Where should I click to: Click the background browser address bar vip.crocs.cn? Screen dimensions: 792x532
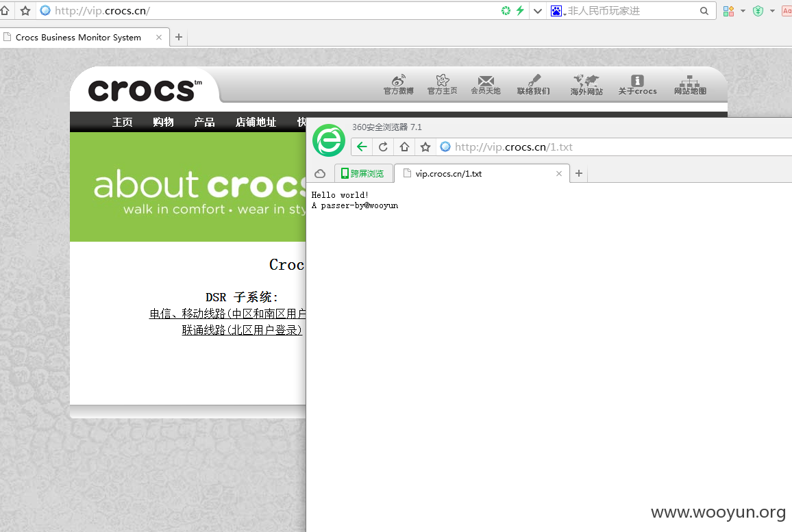point(268,10)
